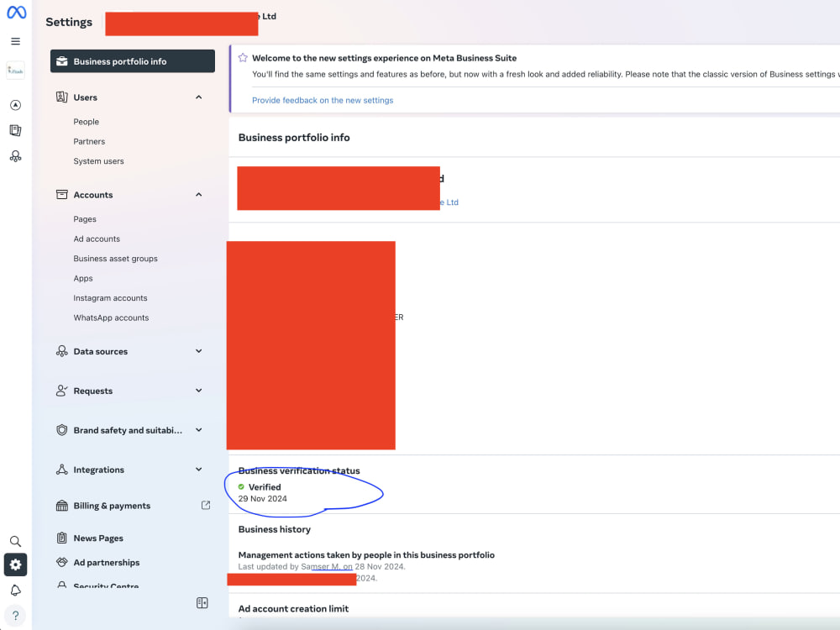Open the data sources icon in the left rail
Screen dimensions: 840x630
15,156
